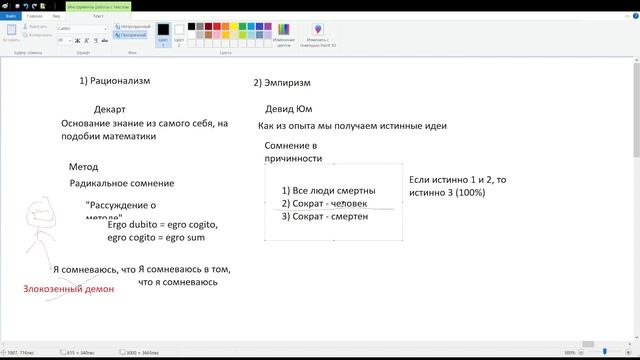Click red text "Злокозенный демон"

point(69,289)
